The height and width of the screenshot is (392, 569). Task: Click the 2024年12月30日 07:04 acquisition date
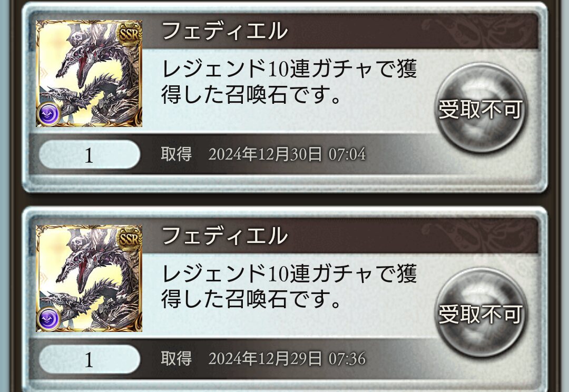(287, 154)
